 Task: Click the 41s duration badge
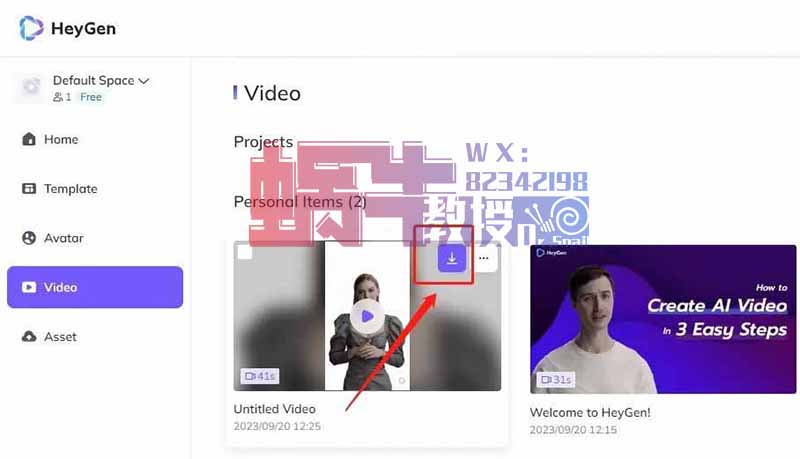260,376
